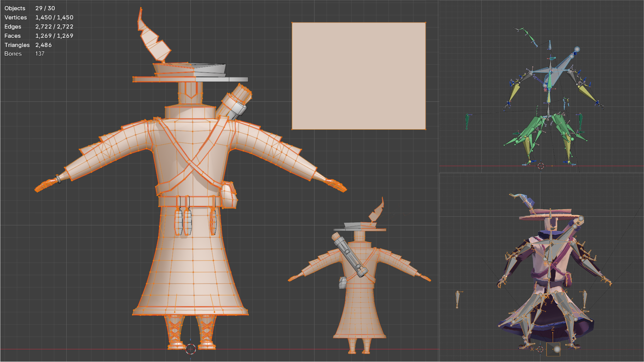Screen dimensions: 644x362
Task: Click the Faces statistic 1,269 / 1,269
Action: [54, 35]
